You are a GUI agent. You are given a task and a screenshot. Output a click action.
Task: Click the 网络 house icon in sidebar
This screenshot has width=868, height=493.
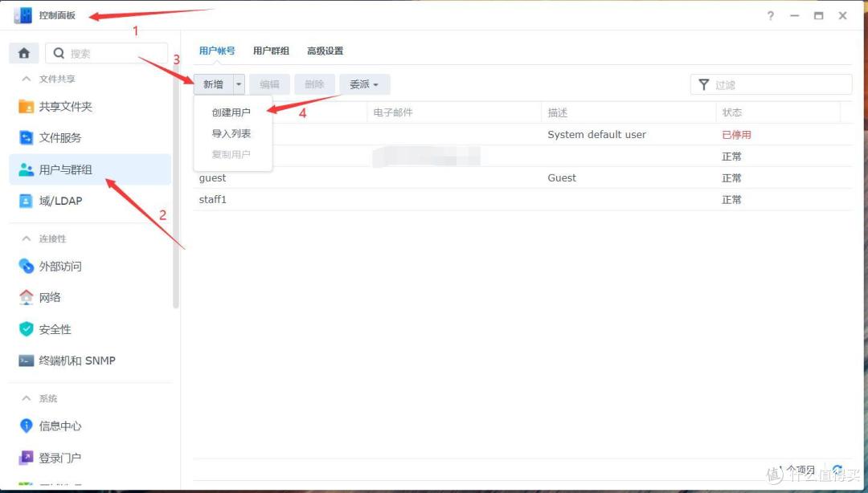[26, 297]
